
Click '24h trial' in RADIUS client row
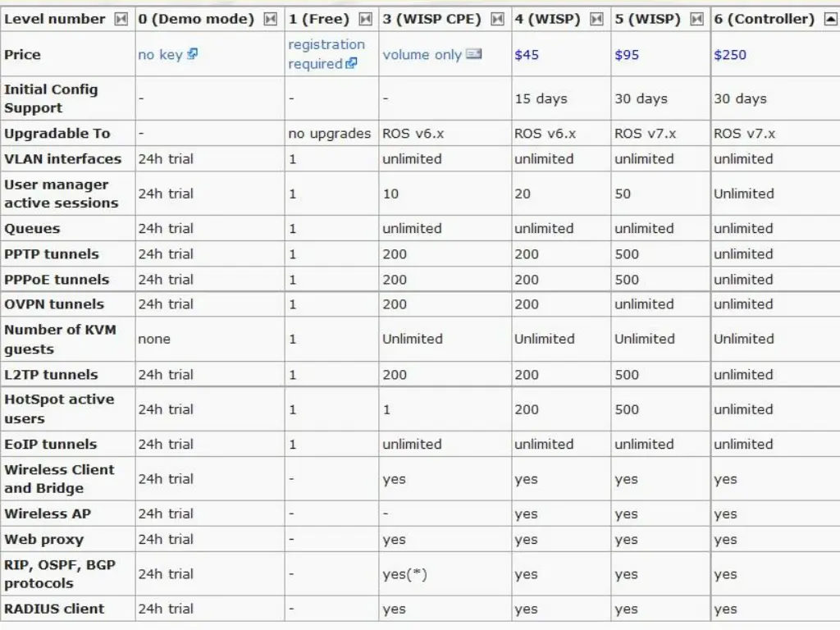point(166,609)
